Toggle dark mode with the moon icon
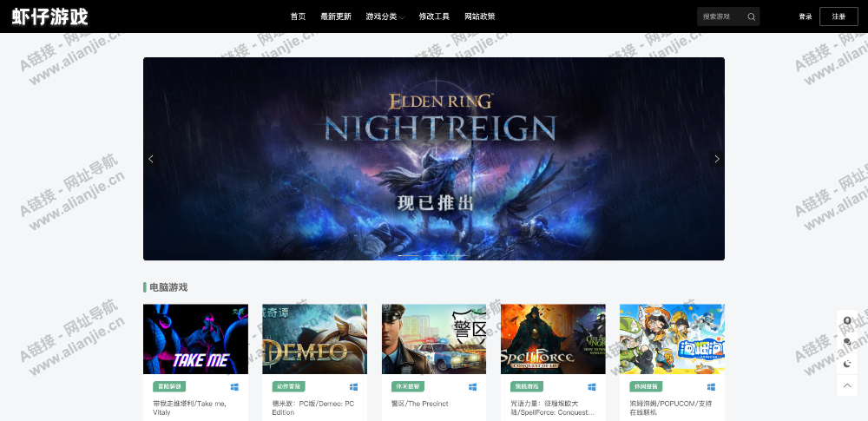 click(x=847, y=364)
